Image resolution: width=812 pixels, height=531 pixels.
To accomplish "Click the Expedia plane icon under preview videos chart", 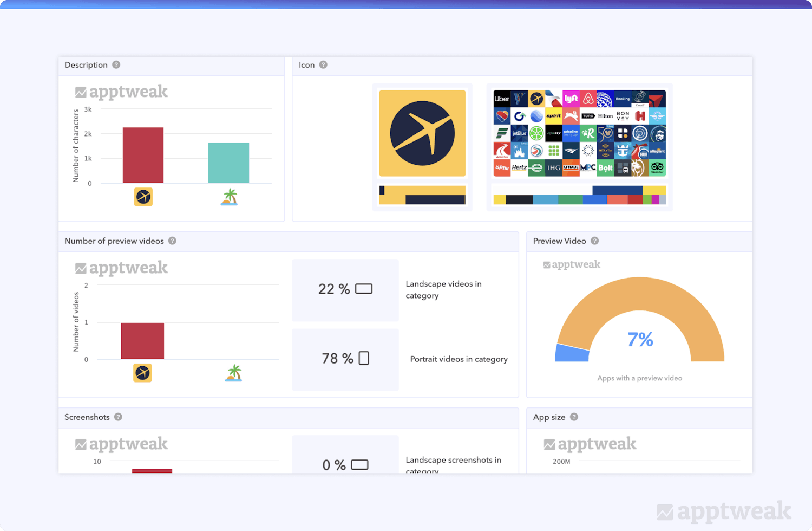I will coord(143,373).
